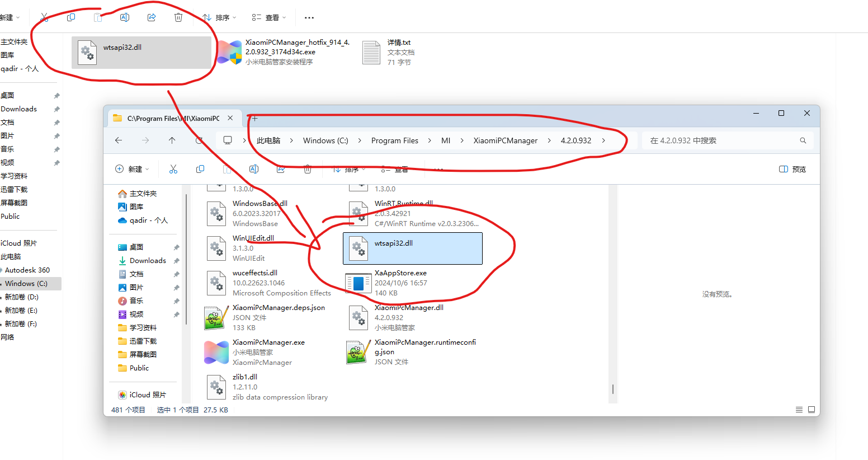
Task: Select the C:\Program Files\MI\XiaomiPC tab
Action: click(174, 118)
